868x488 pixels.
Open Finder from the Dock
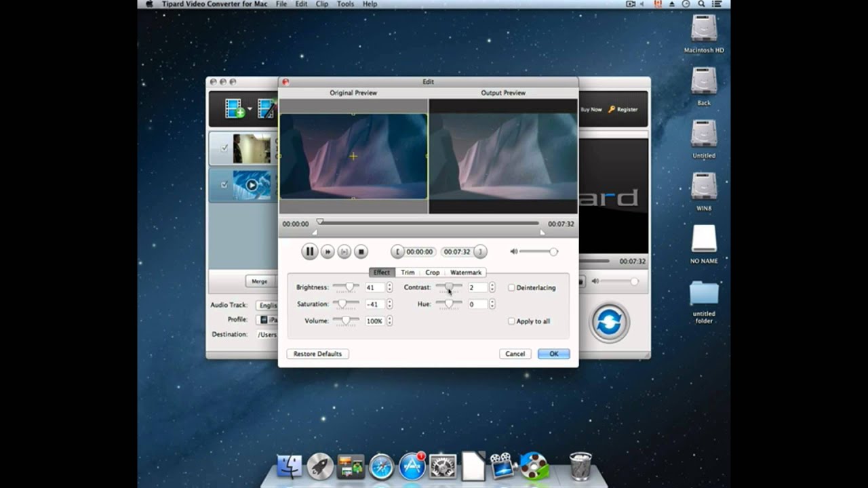[x=290, y=466]
